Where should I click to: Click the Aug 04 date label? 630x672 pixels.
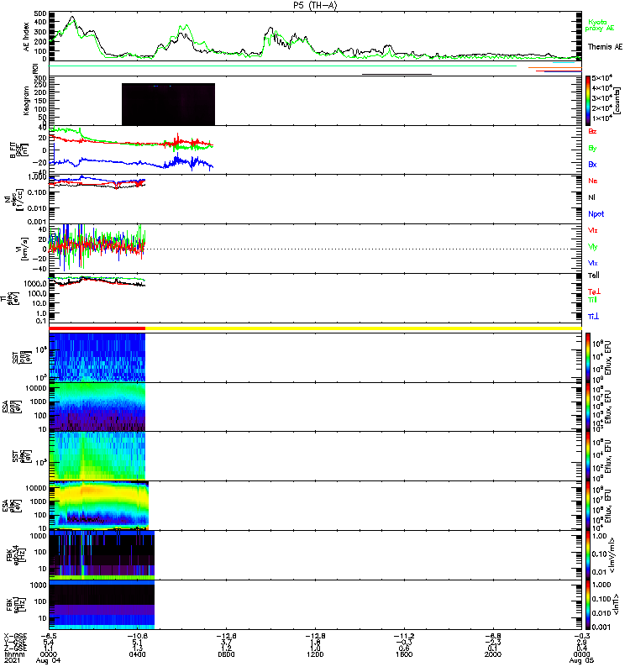pyautogui.click(x=49, y=661)
